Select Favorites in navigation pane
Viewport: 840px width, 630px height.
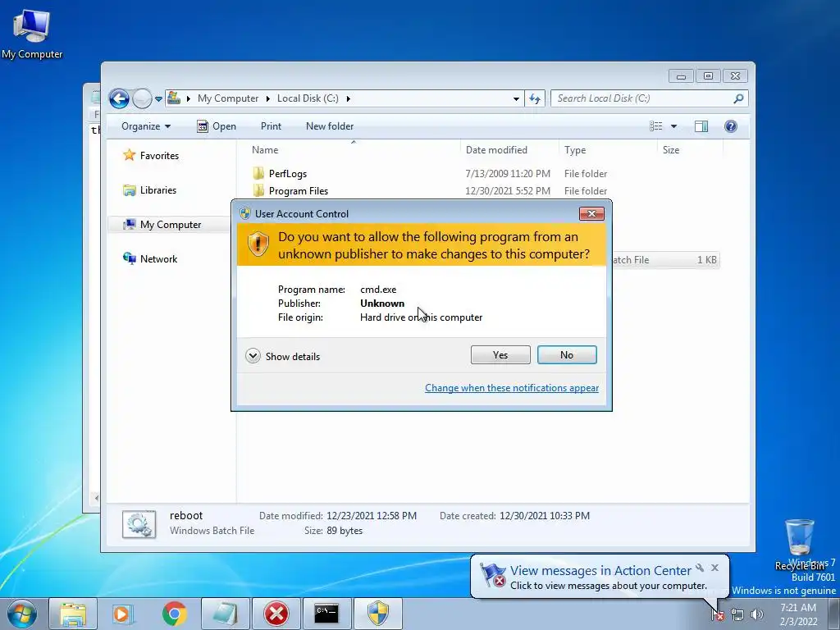[x=159, y=156]
